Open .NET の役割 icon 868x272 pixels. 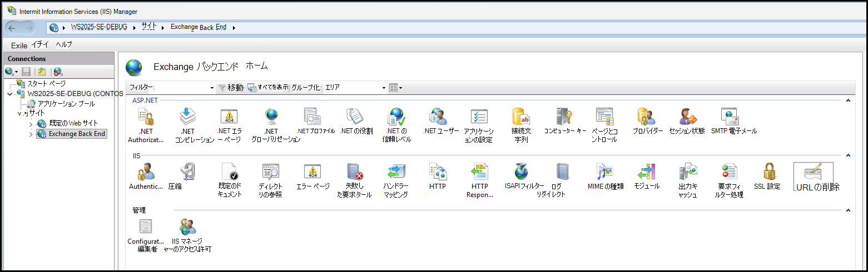click(x=354, y=117)
